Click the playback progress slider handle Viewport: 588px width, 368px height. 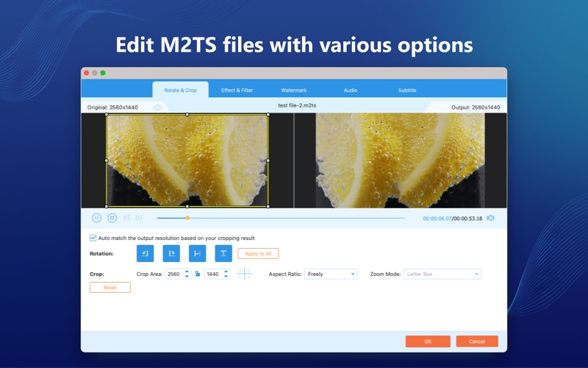coord(187,218)
